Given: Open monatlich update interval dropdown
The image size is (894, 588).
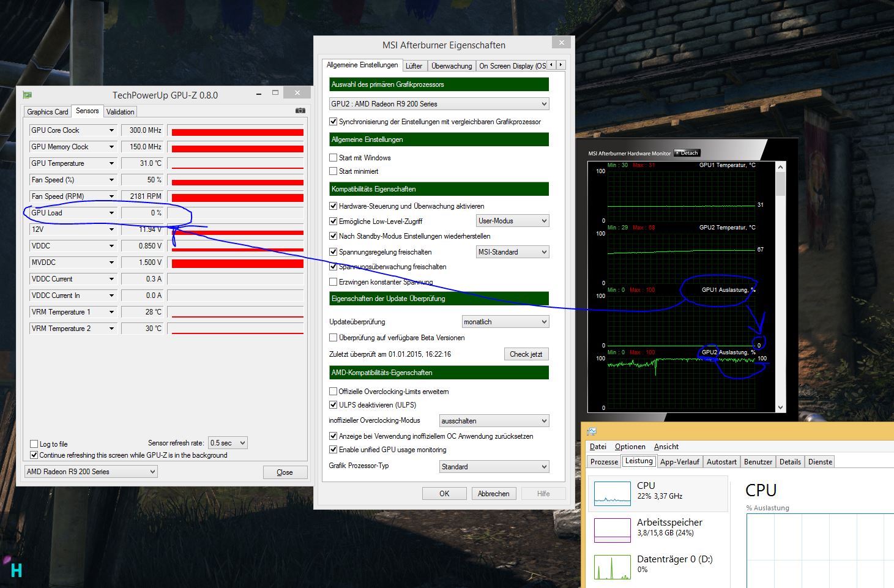Looking at the screenshot, I should click(505, 322).
